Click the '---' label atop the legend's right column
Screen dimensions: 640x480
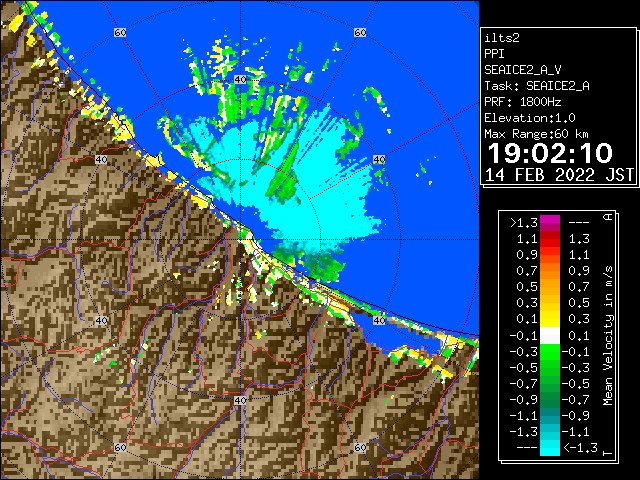579,223
